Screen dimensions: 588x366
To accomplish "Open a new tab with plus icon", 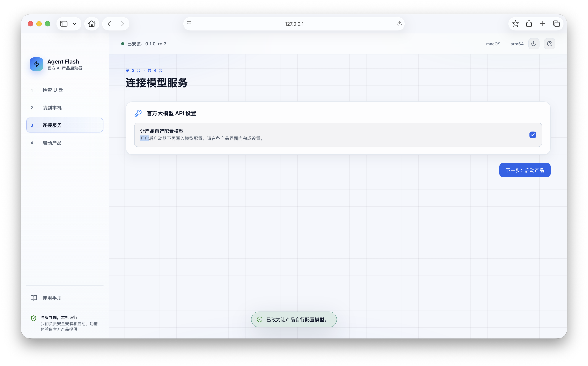I will pyautogui.click(x=542, y=24).
